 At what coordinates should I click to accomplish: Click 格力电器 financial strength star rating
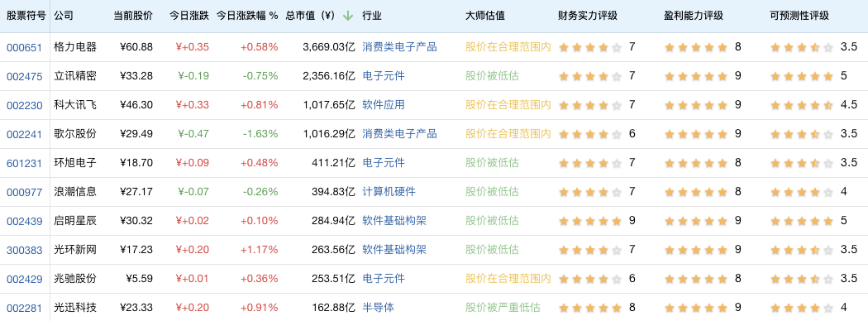[590, 48]
